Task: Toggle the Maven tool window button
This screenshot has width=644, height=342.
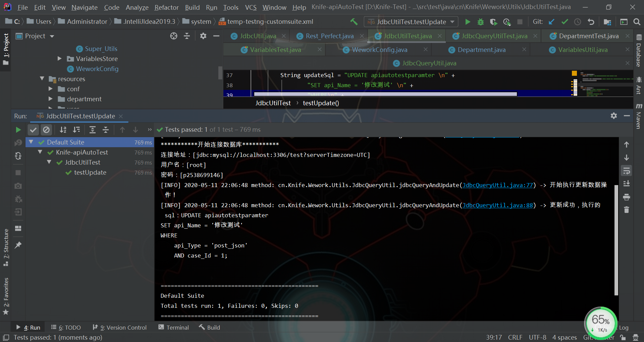Action: pyautogui.click(x=639, y=116)
